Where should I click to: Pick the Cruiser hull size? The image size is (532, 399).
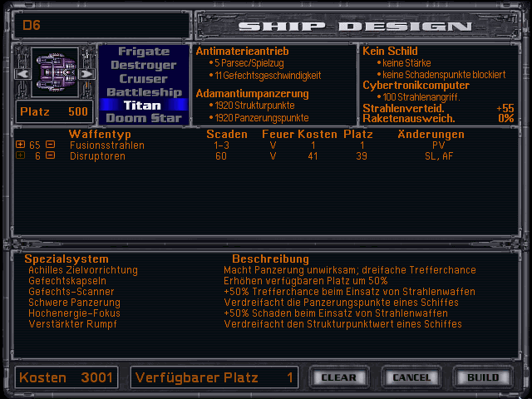pos(144,78)
